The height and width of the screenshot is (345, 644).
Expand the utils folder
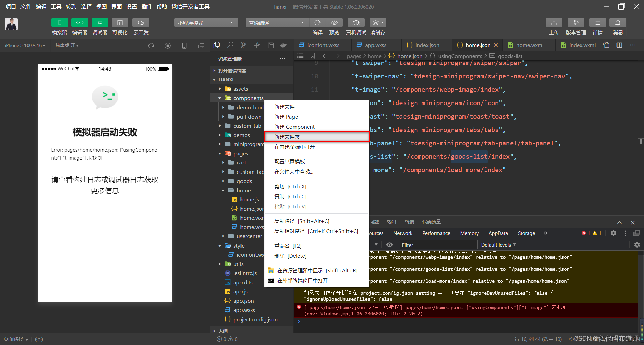[x=220, y=264]
